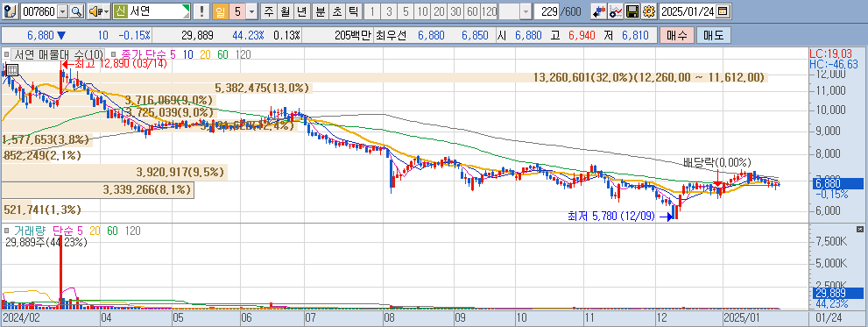Click the period value 5 button
The image size is (868, 327).
(237, 11)
